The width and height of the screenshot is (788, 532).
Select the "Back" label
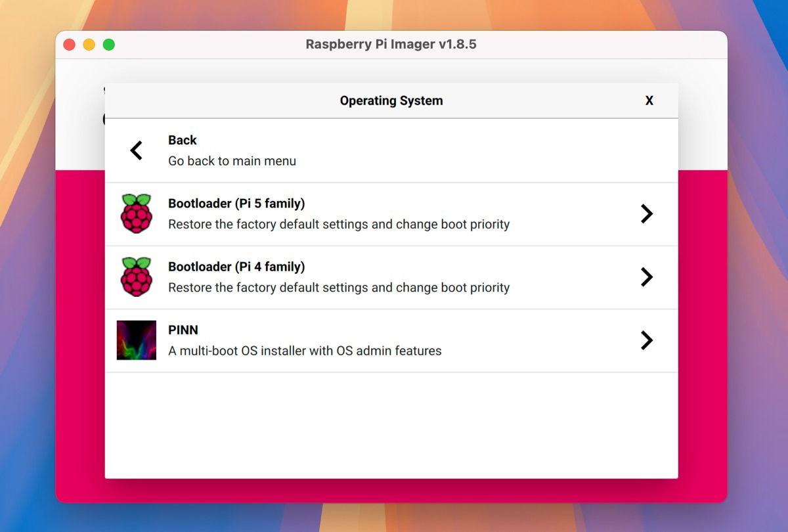(x=183, y=140)
